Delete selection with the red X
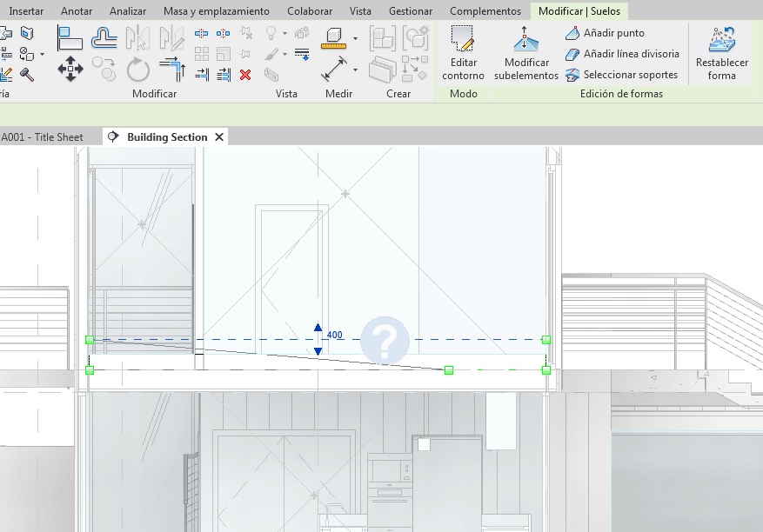Image resolution: width=763 pixels, height=532 pixels. 245,75
